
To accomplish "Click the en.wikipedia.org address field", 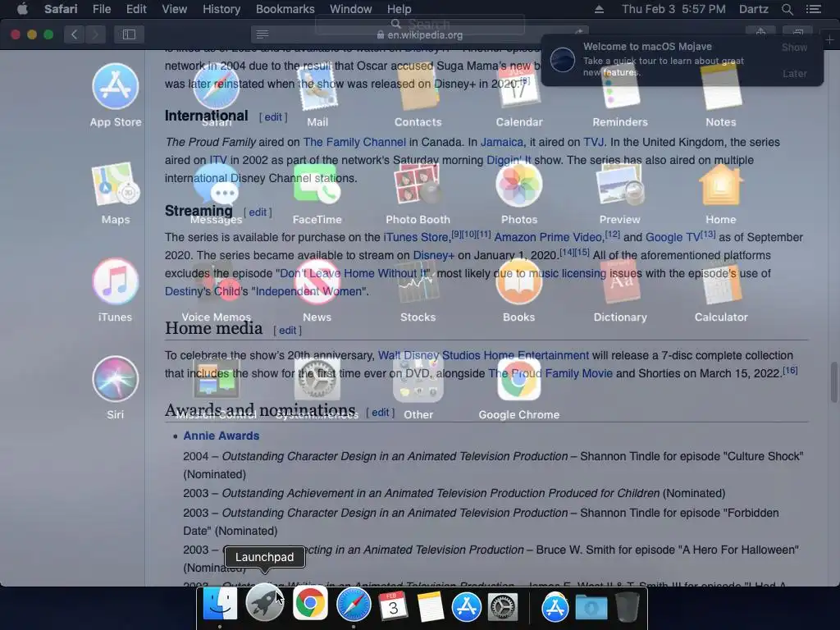I will (x=419, y=34).
